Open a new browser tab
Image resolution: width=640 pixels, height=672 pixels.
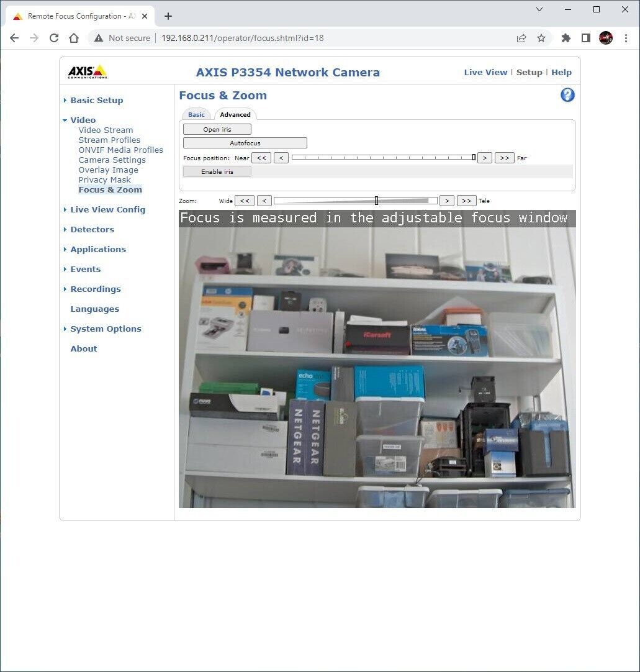coord(168,16)
